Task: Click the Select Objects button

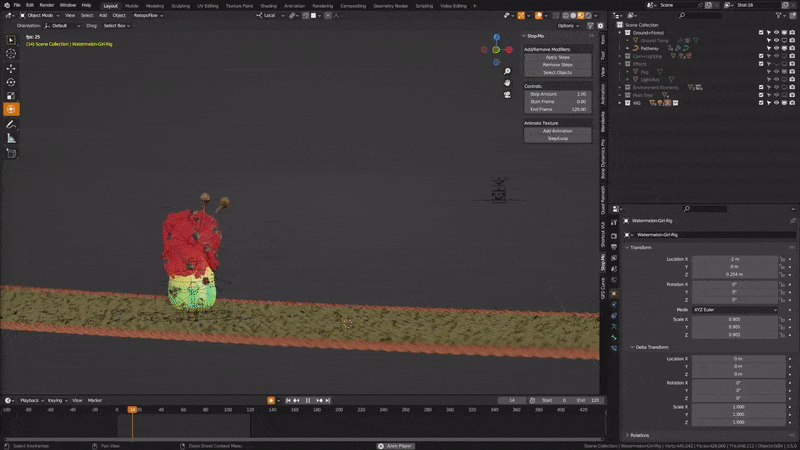Action: 558,72
